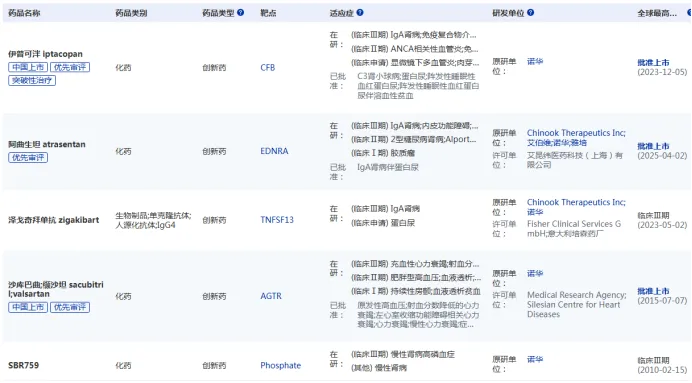Open the Phosphate target link
692x383 pixels.
point(280,365)
